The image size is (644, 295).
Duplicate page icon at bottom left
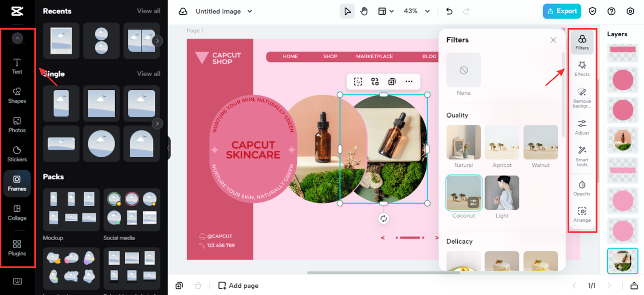179,286
